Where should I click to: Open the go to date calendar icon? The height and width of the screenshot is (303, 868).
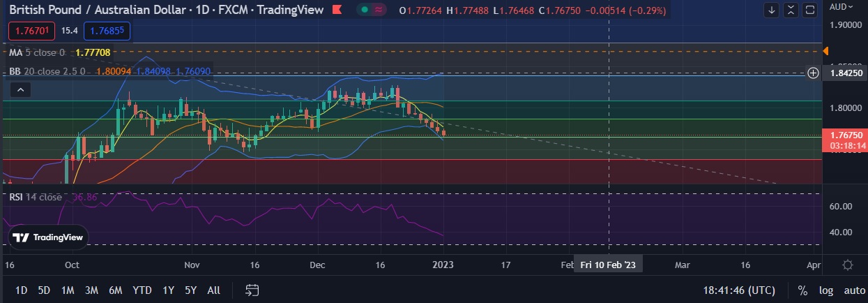252,290
